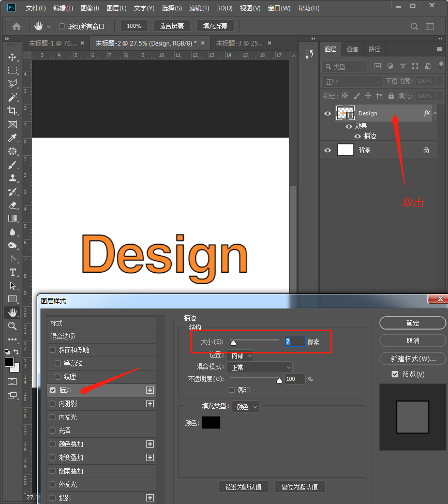Image resolution: width=448 pixels, height=504 pixels.
Task: Click the 设置为默认值 button
Action: [x=243, y=487]
